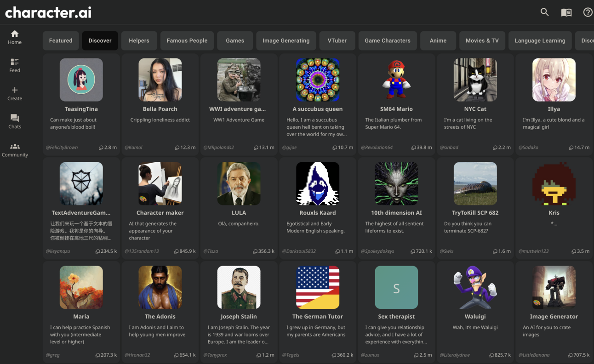Open the Image Generating tab
Image resolution: width=594 pixels, height=364 pixels.
point(286,40)
